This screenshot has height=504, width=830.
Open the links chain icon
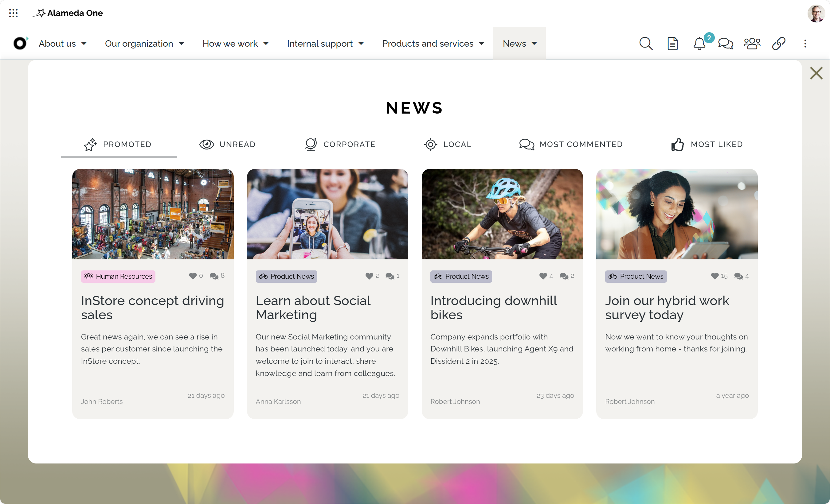778,43
